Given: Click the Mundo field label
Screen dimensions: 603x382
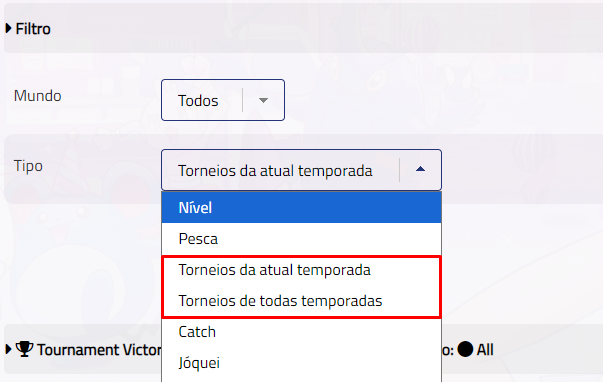Looking at the screenshot, I should click(x=38, y=96).
